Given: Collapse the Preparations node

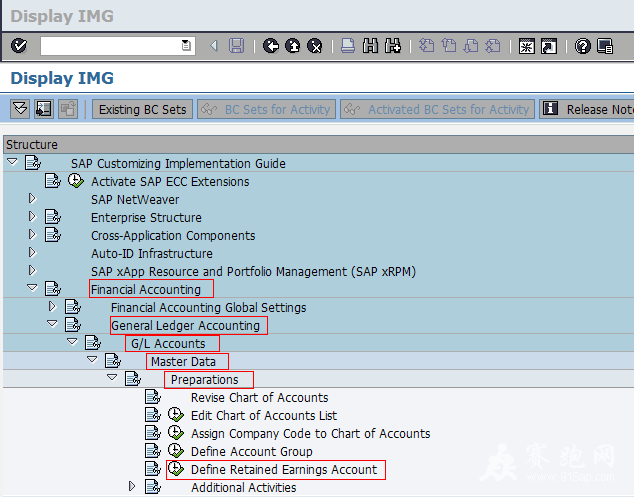Looking at the screenshot, I should [x=112, y=377].
